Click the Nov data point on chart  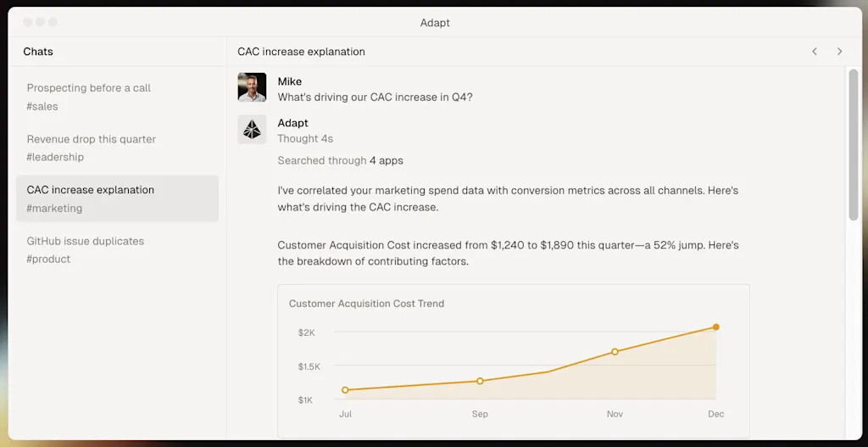pyautogui.click(x=615, y=351)
